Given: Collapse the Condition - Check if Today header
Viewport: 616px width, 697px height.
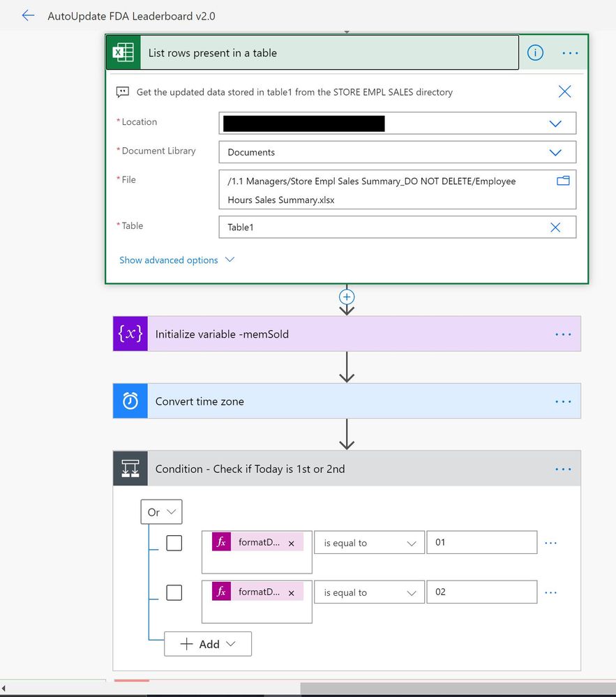Looking at the screenshot, I should [x=347, y=469].
